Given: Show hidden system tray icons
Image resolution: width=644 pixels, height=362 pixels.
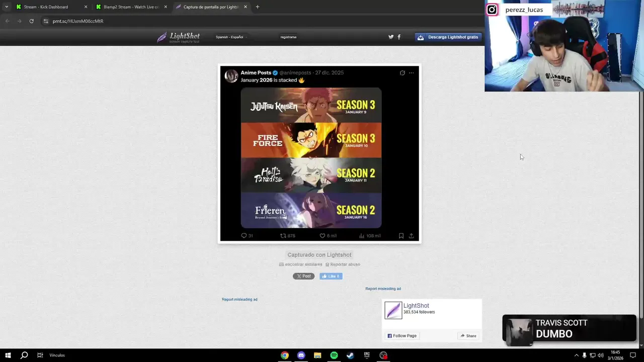Looking at the screenshot, I should (576, 355).
